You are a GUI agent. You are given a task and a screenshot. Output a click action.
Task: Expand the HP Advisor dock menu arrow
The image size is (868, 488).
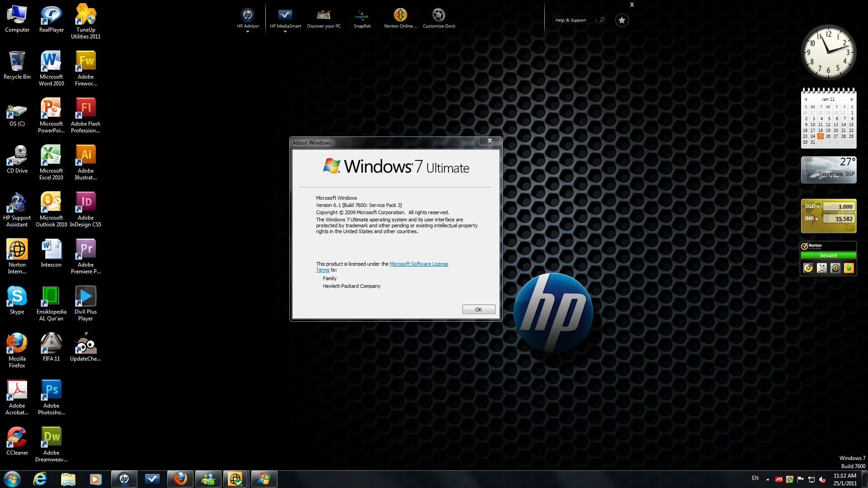click(x=248, y=32)
